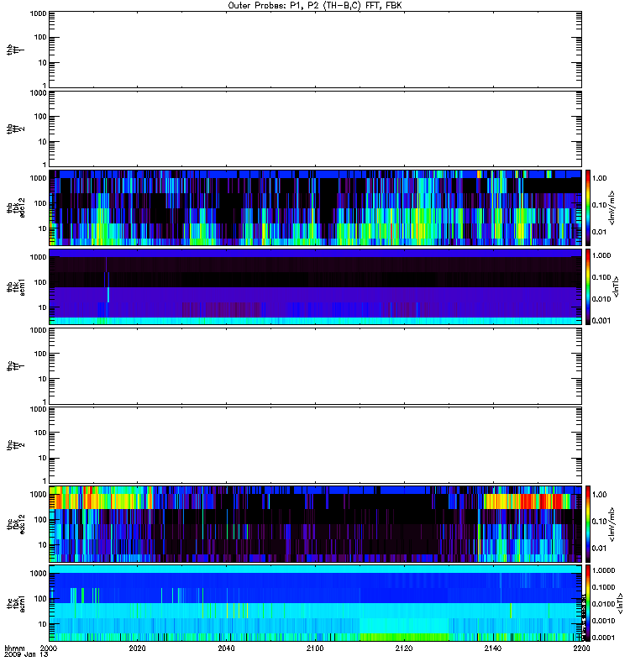The height and width of the screenshot is (672, 630).
Task: Click the "2009 Jan 13" date label
Action: pyautogui.click(x=26, y=654)
